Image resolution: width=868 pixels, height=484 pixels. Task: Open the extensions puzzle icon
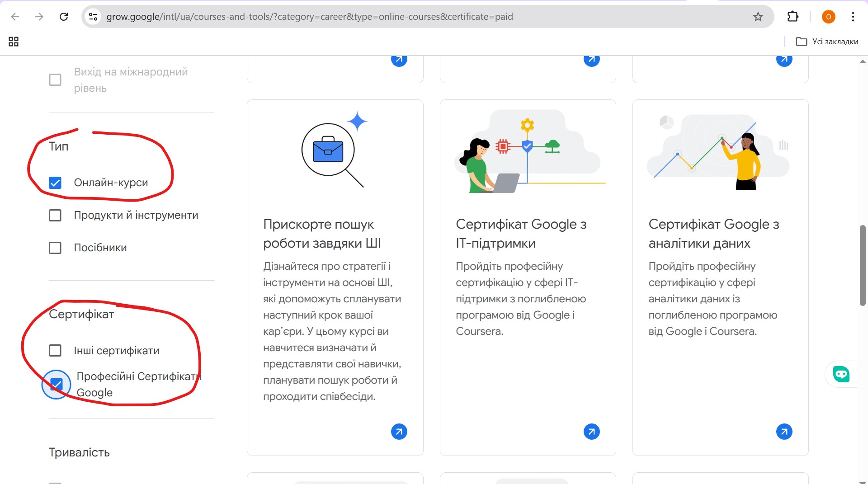tap(793, 17)
